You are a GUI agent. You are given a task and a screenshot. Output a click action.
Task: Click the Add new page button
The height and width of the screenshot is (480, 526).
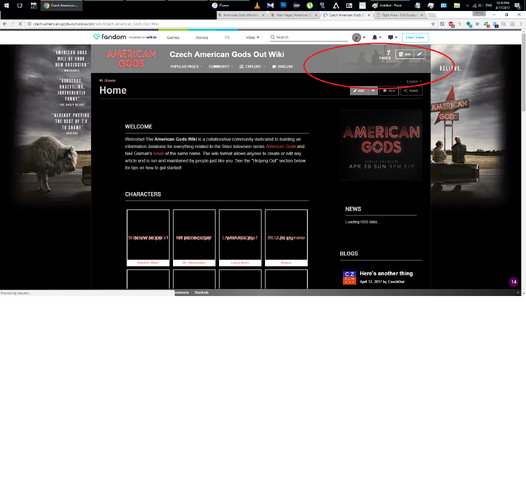coord(404,54)
